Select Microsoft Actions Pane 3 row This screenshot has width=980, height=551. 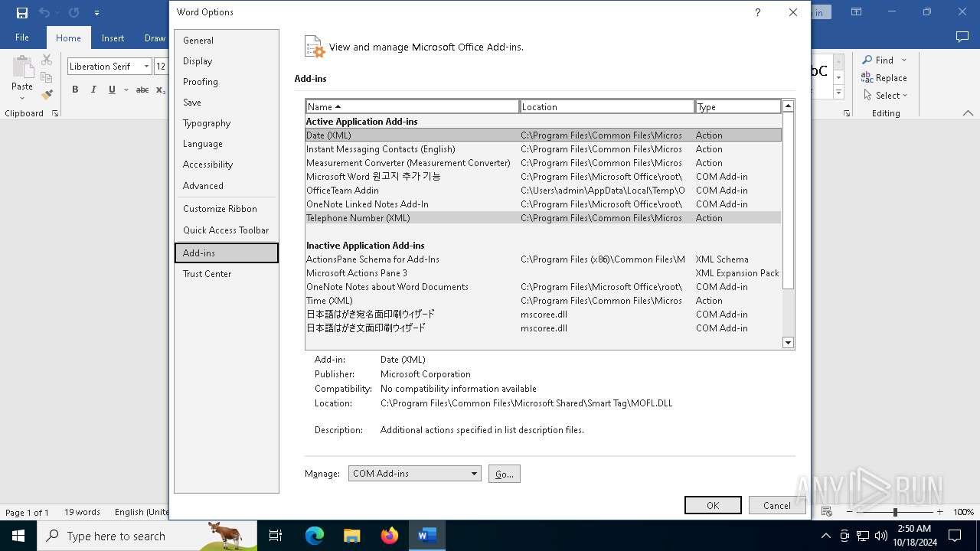tap(544, 273)
